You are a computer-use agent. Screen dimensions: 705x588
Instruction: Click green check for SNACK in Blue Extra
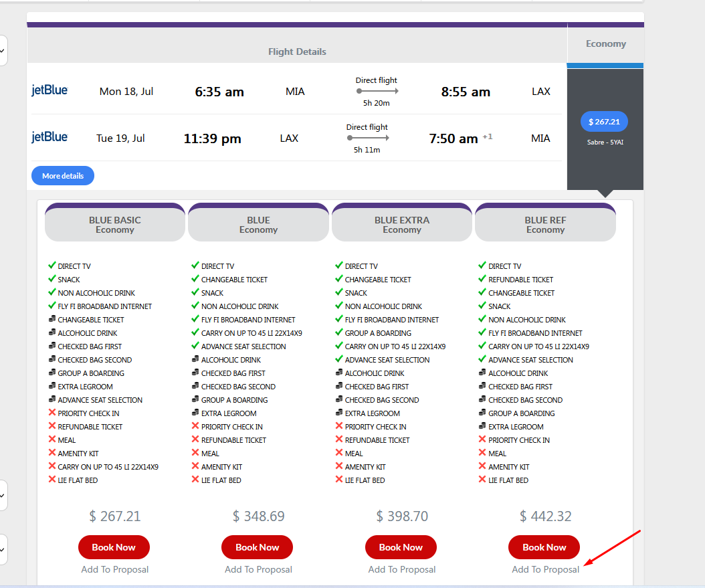pyautogui.click(x=339, y=292)
